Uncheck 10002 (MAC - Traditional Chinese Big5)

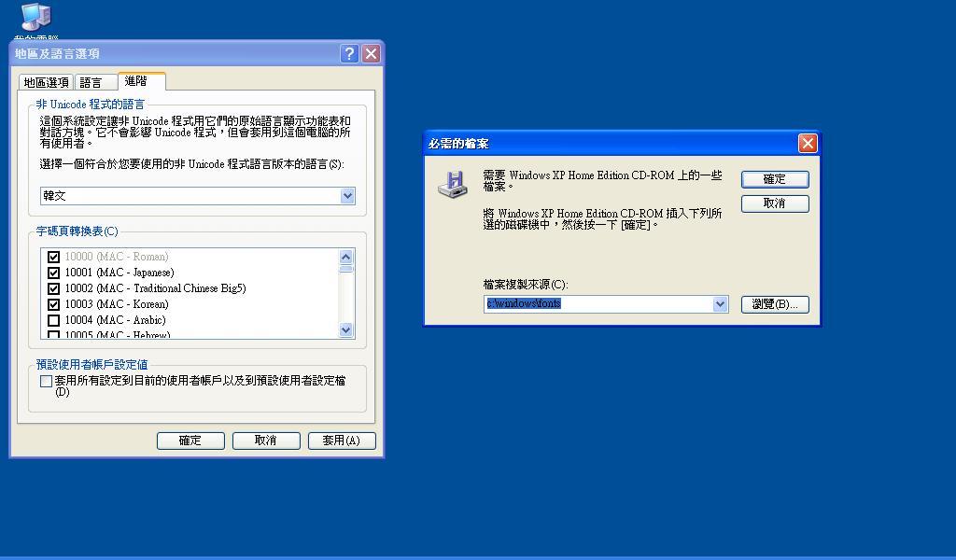pyautogui.click(x=53, y=288)
